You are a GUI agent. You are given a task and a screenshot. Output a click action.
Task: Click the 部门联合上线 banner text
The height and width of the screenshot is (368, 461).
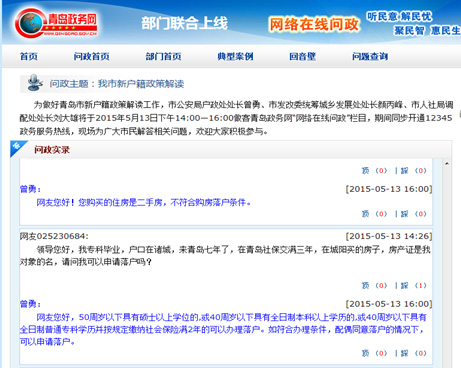tap(184, 23)
